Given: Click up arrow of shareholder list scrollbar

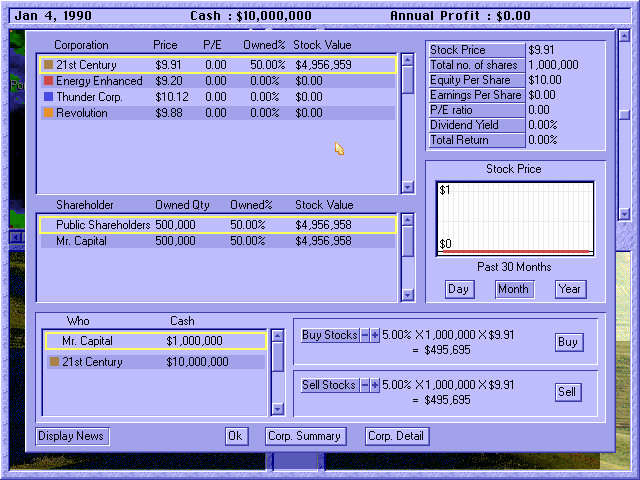Looking at the screenshot, I should pos(408,220).
